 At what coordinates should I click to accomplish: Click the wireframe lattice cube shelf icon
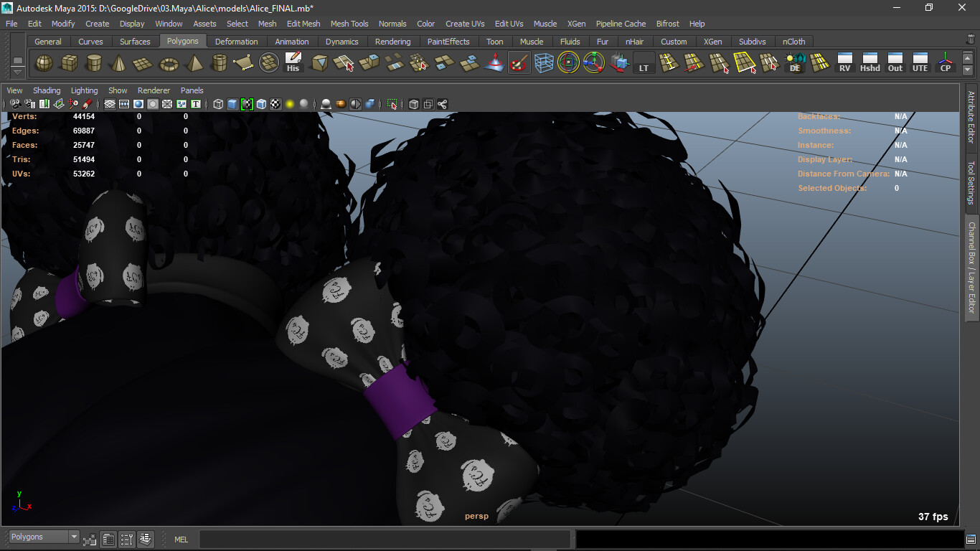[x=544, y=64]
